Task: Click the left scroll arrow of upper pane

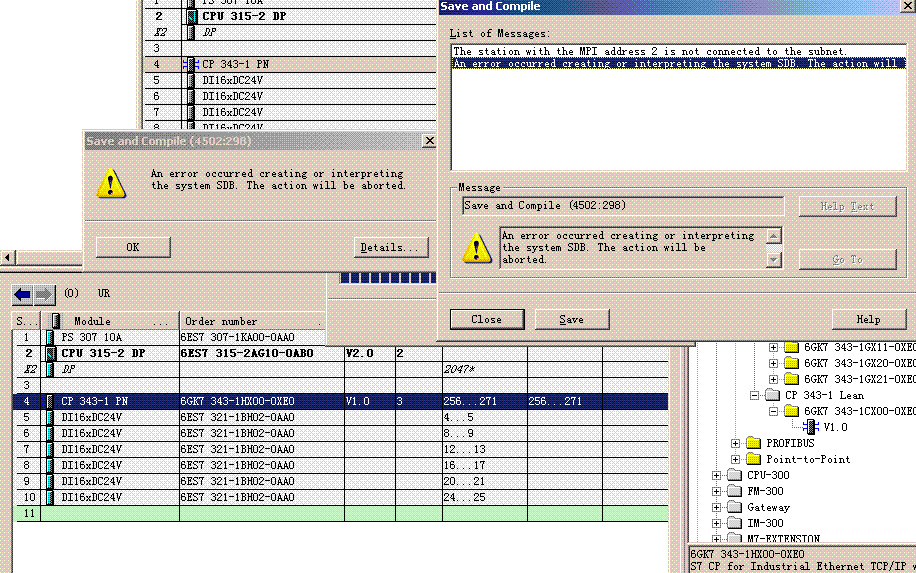Action: click(x=7, y=257)
